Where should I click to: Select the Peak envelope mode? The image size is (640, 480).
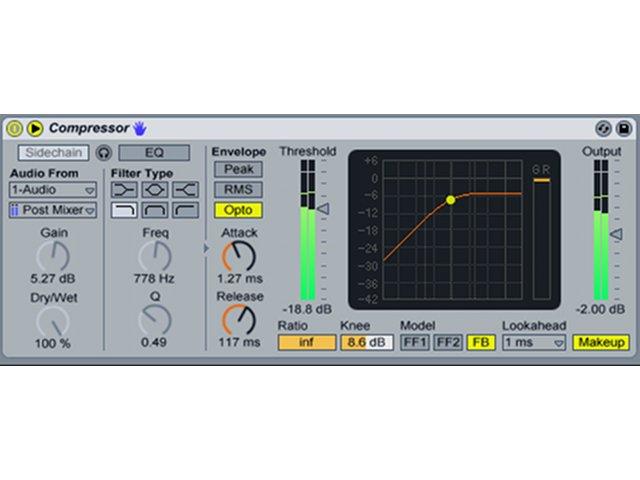pyautogui.click(x=238, y=169)
